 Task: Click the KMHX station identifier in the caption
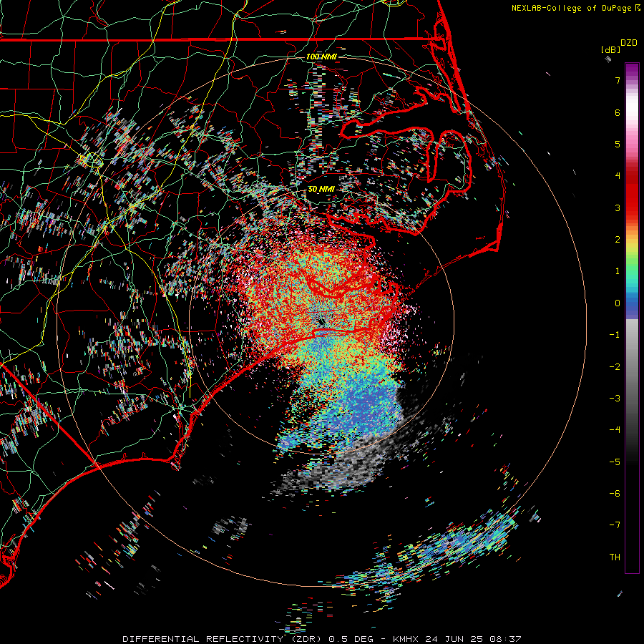[406, 639]
